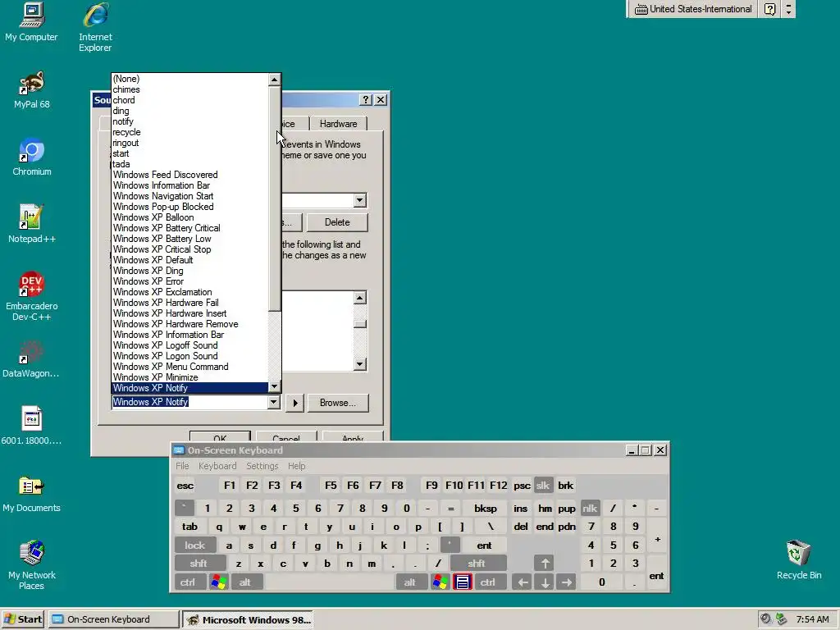Open the Settings menu in On-Screen Keyboard

(262, 466)
